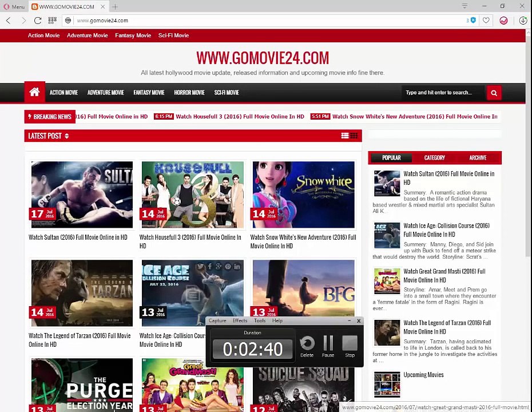Go back to the previous page
Screen dimensions: 532x412
click(9, 21)
